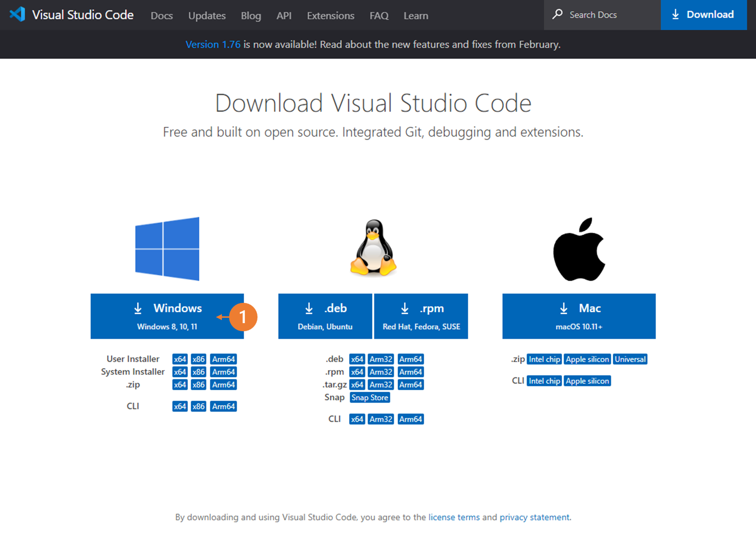The height and width of the screenshot is (540, 756).
Task: Select Windows User Installer x86
Action: [198, 359]
